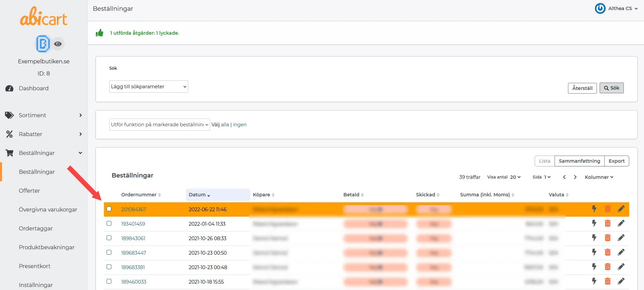Delete order 201084367 with trash icon
The height and width of the screenshot is (290, 644).
tap(608, 209)
